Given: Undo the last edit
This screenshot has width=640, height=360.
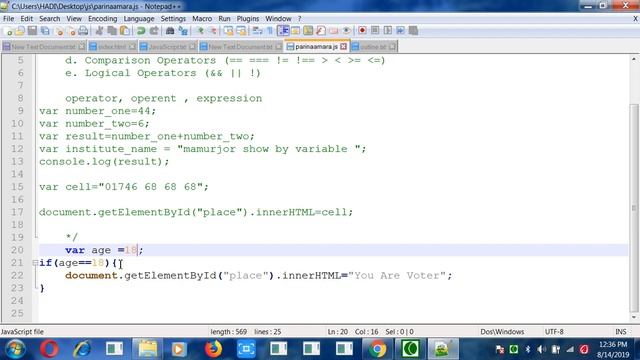Looking at the screenshot, I should tap(141, 31).
